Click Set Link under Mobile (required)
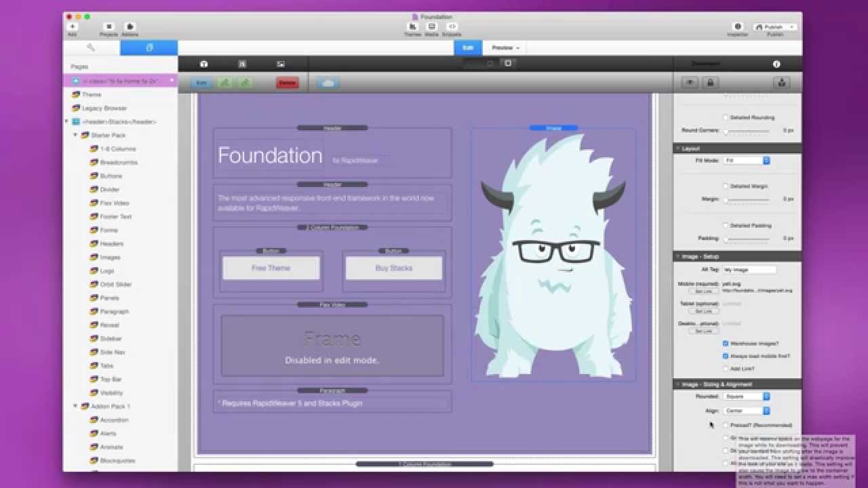This screenshot has width=868, height=488. tap(704, 291)
